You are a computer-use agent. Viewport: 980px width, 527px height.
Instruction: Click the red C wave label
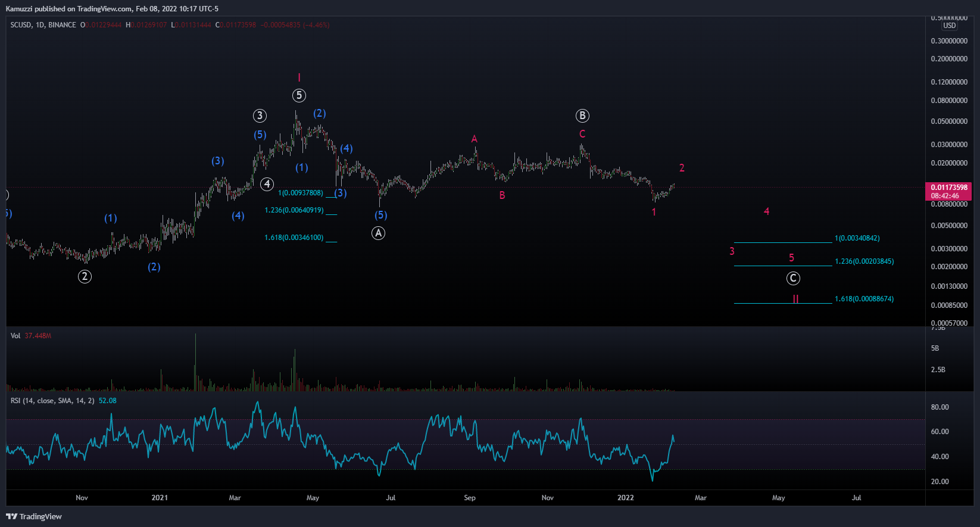tap(582, 134)
